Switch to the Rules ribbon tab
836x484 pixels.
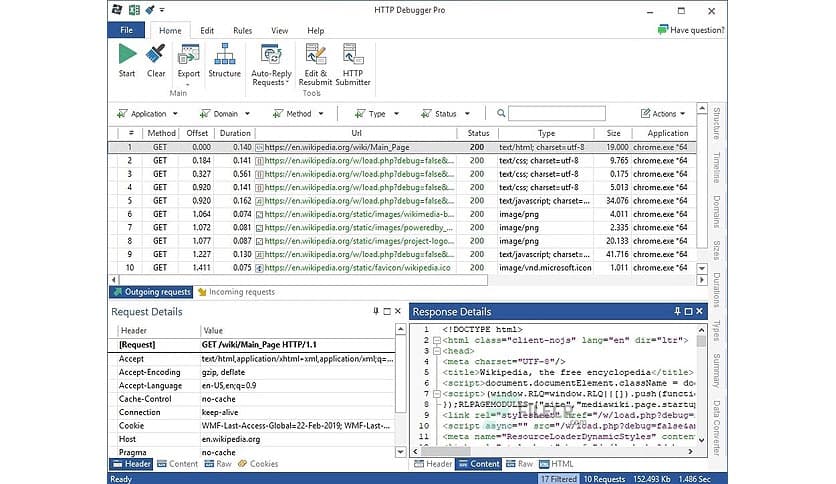242,31
